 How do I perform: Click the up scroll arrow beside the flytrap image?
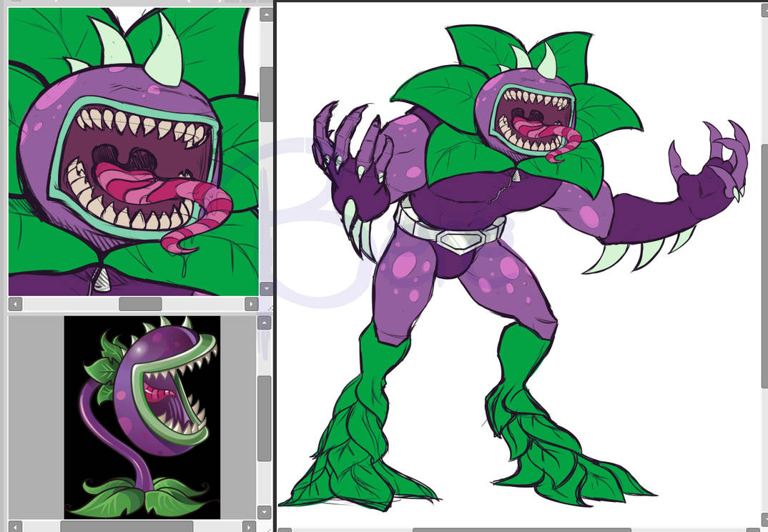pos(262,323)
